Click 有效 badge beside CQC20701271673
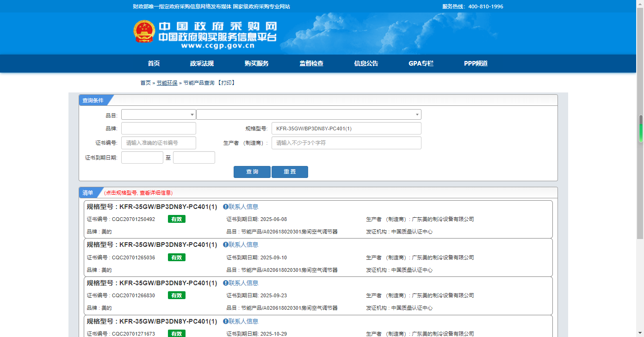The height and width of the screenshot is (337, 644). [177, 333]
